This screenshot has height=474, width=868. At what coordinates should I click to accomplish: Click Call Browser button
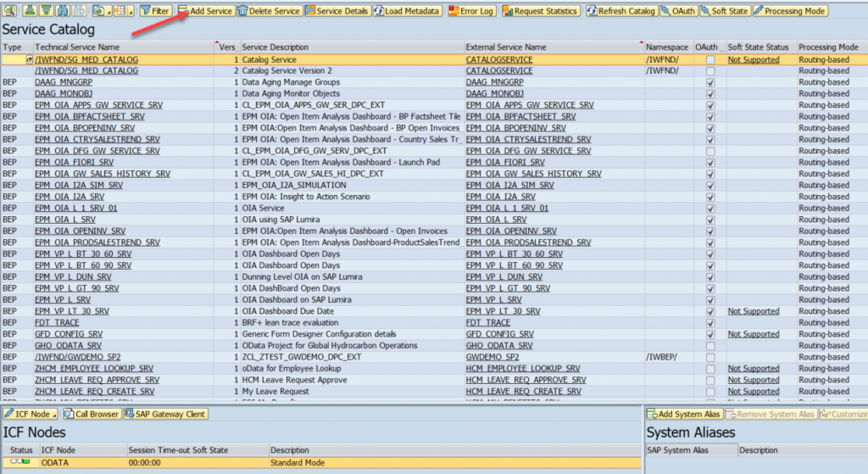92,414
